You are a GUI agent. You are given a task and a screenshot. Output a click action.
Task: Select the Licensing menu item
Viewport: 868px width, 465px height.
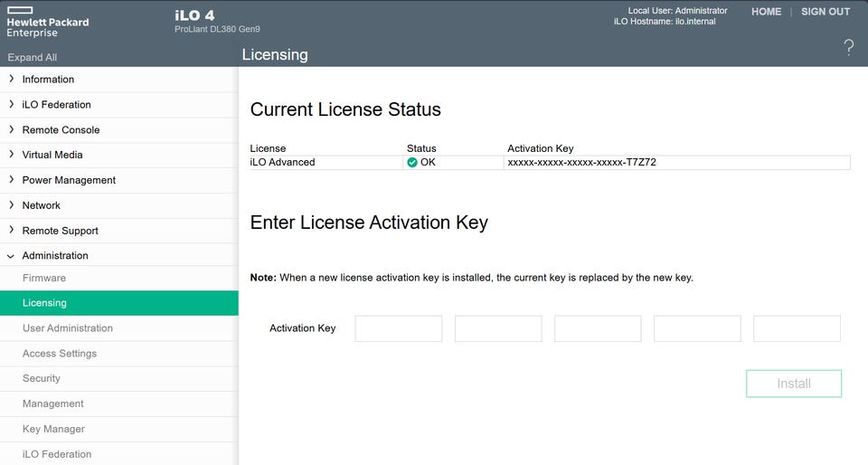click(x=119, y=303)
